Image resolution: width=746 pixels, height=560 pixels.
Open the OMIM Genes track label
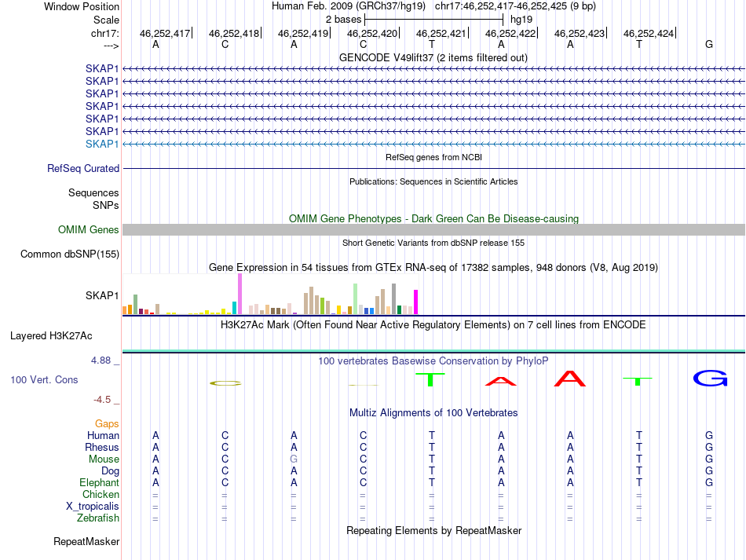[89, 230]
